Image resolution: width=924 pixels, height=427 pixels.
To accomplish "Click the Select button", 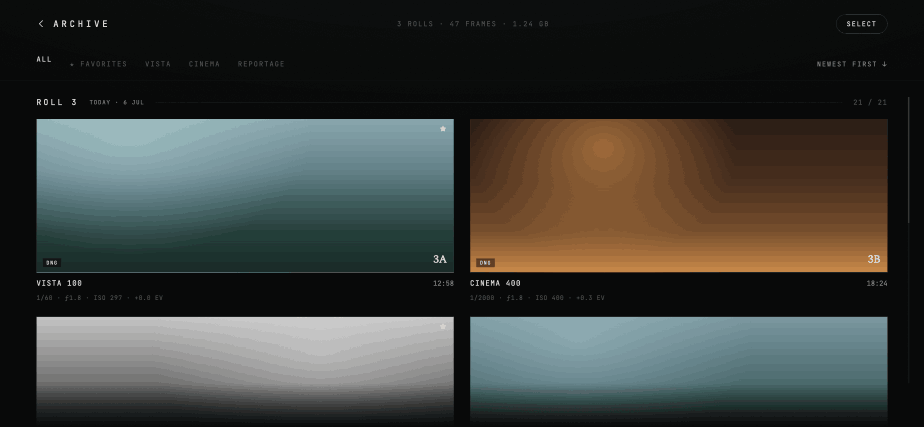I will point(862,24).
